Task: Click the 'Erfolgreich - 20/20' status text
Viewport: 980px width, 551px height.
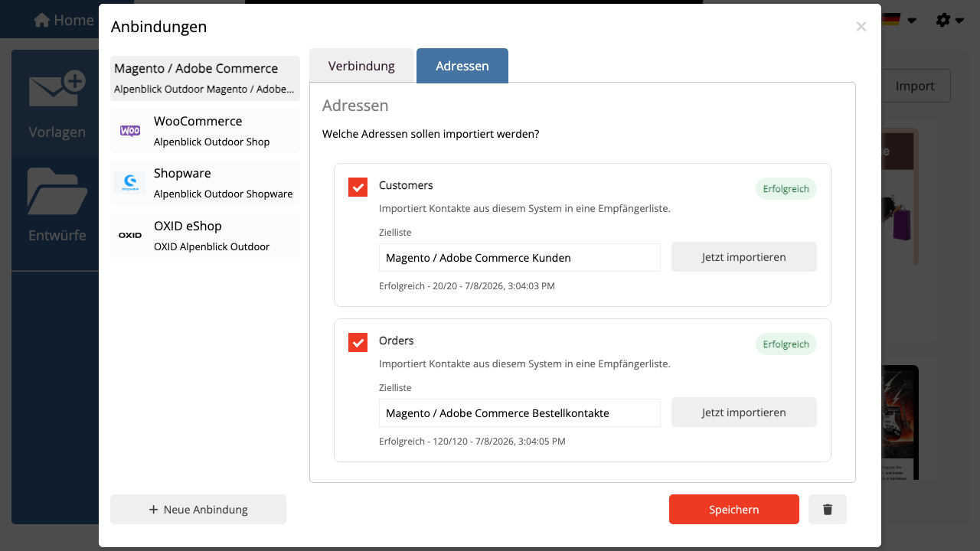Action: pyautogui.click(x=467, y=286)
